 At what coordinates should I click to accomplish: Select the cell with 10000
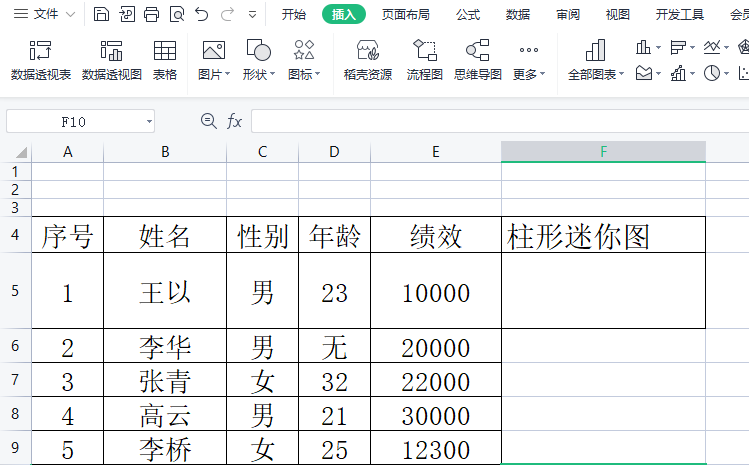436,291
